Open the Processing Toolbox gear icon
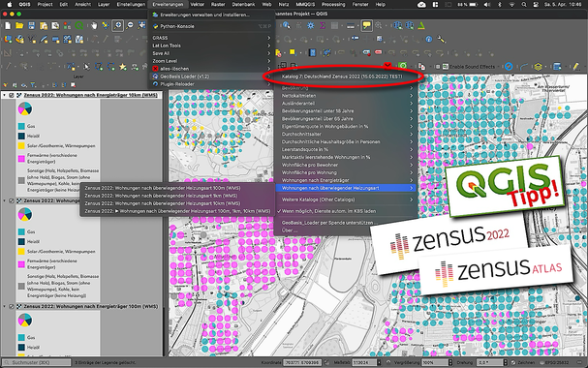This screenshot has height=368, width=588. coord(311,25)
